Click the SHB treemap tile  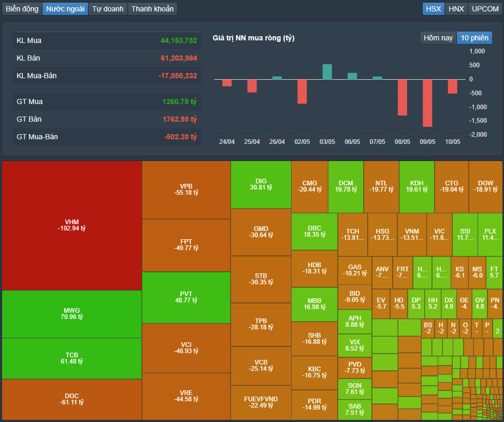click(314, 339)
